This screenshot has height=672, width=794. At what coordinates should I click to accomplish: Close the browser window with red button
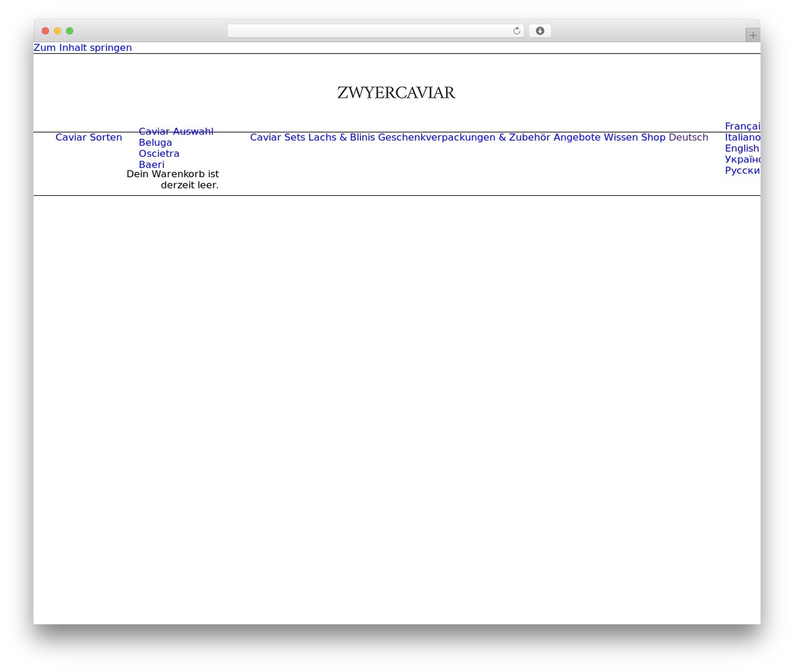45,31
